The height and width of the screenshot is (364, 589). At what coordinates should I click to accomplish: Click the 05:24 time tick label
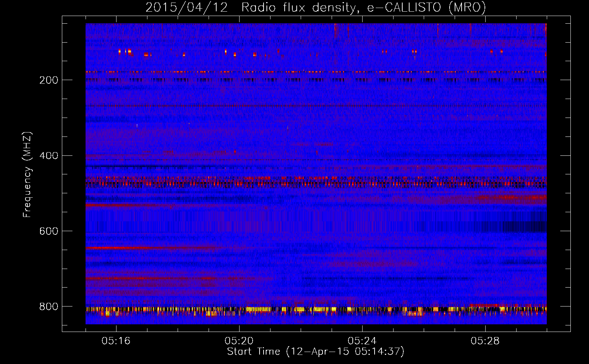(362, 341)
